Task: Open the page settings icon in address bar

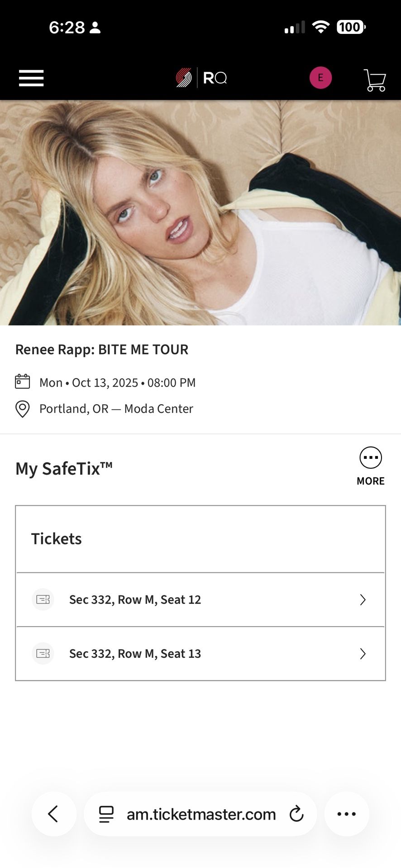Action: point(106,814)
